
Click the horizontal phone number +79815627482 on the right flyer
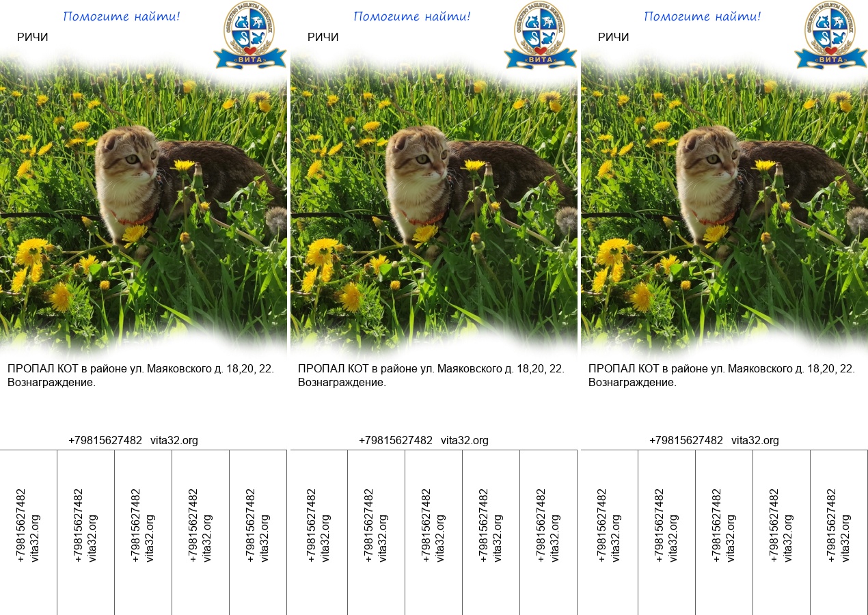tap(686, 441)
